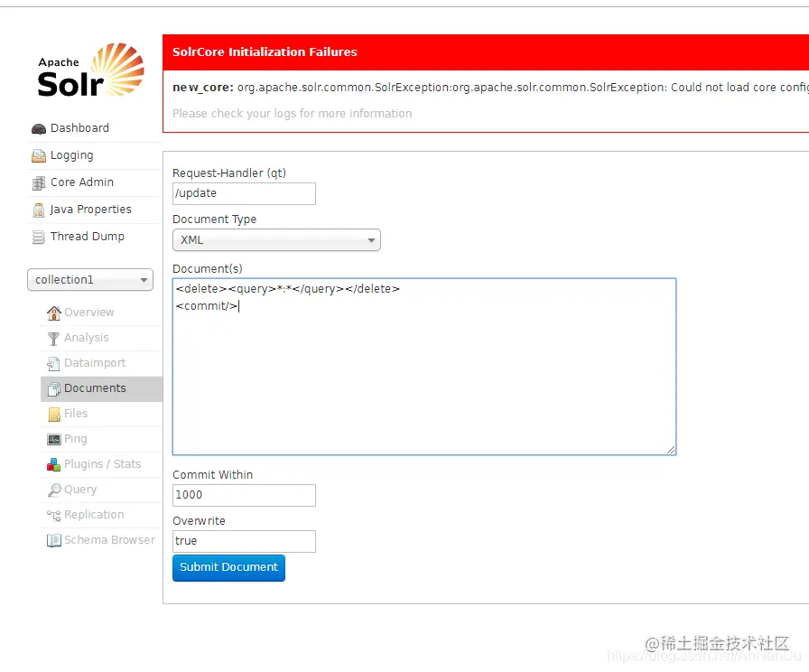Expand the collection1 core selector
The height and width of the screenshot is (672, 809).
(90, 280)
